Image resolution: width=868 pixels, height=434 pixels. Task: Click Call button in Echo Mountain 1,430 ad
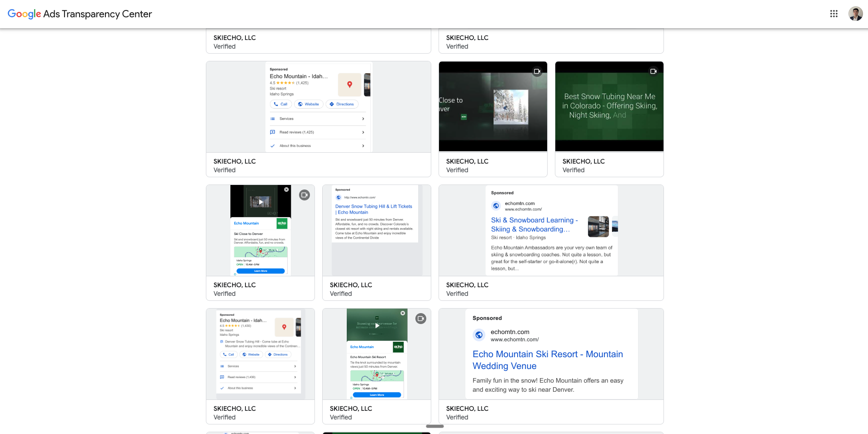(x=229, y=354)
